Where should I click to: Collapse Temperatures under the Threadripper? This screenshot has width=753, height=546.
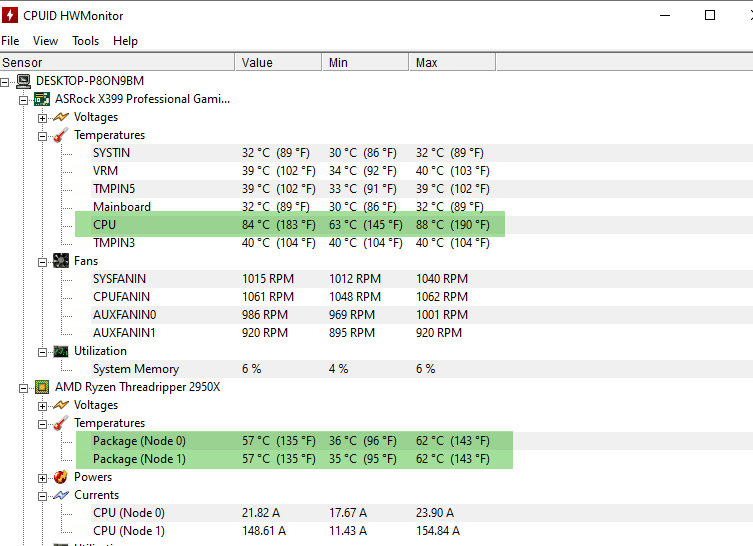tap(43, 425)
